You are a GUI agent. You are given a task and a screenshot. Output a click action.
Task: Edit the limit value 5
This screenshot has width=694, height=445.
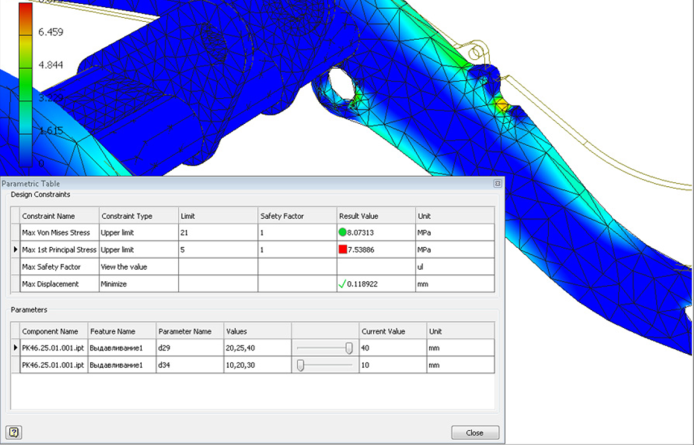(x=218, y=250)
